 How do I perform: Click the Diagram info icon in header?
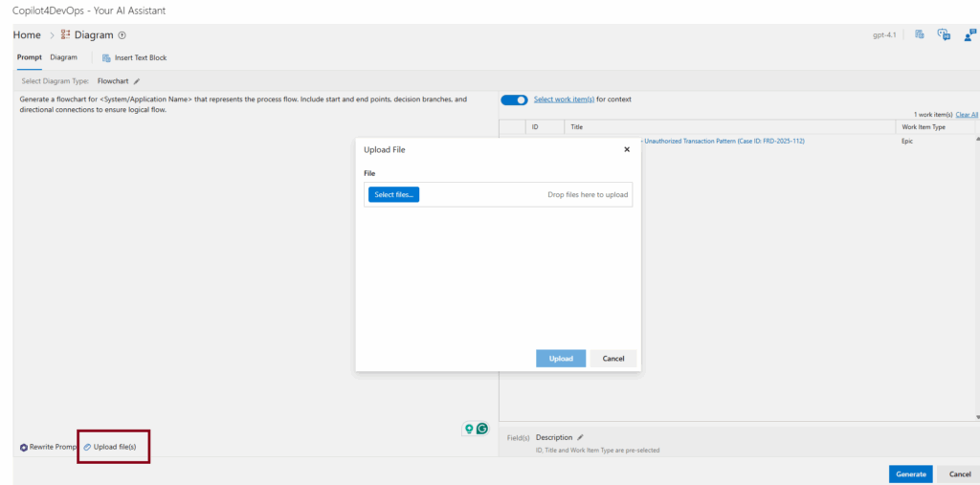pyautogui.click(x=122, y=35)
